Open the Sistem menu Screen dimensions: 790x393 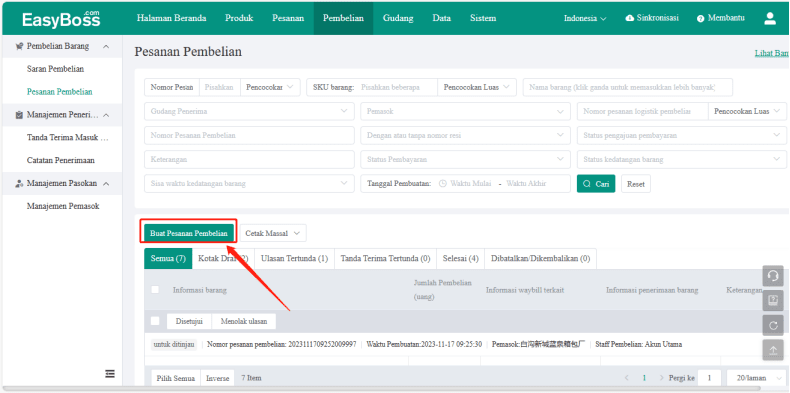483,18
